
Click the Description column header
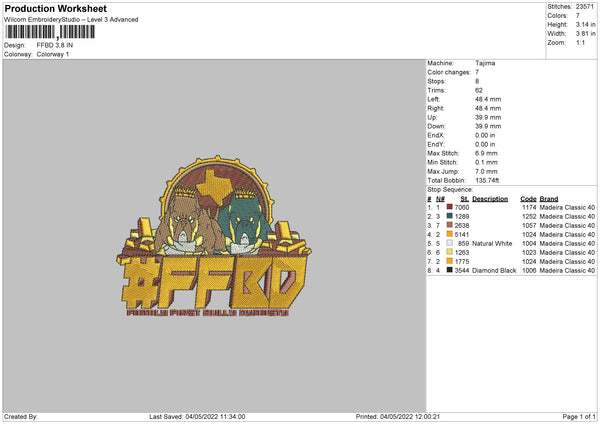point(490,198)
